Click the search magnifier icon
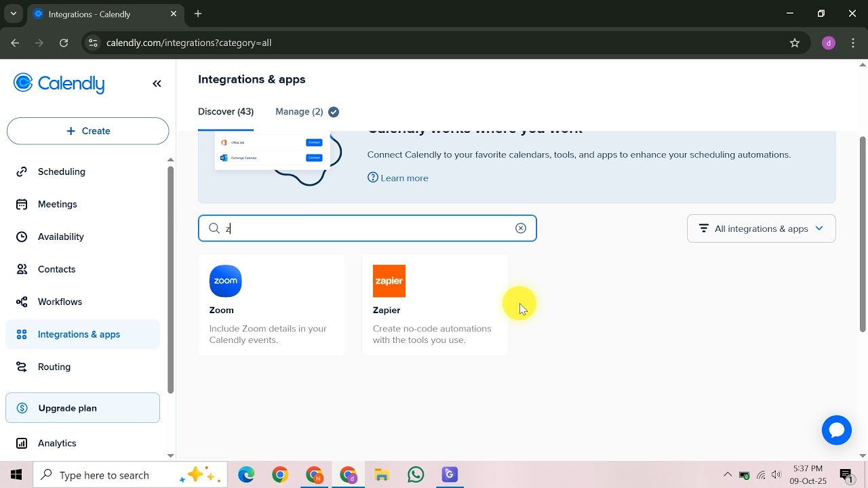The width and height of the screenshot is (868, 488). tap(214, 228)
